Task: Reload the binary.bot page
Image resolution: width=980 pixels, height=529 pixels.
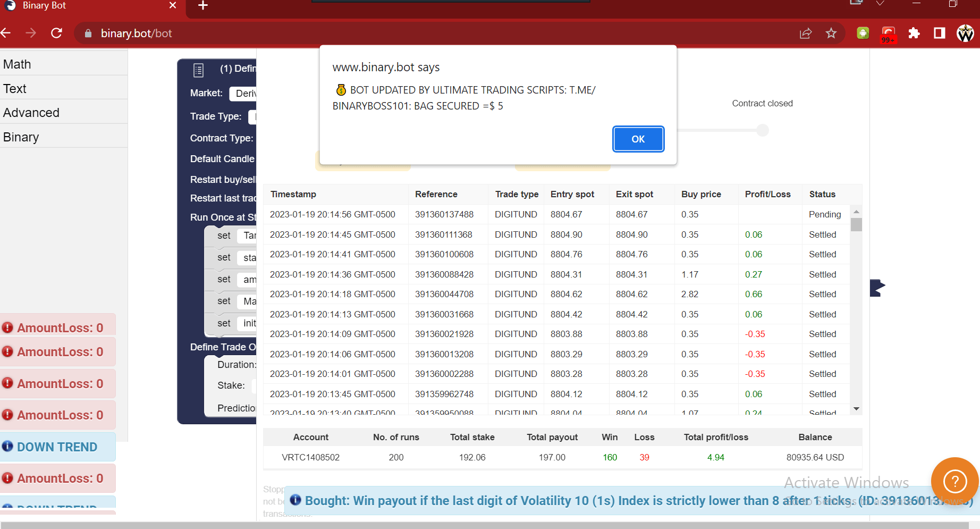Action: pos(56,33)
